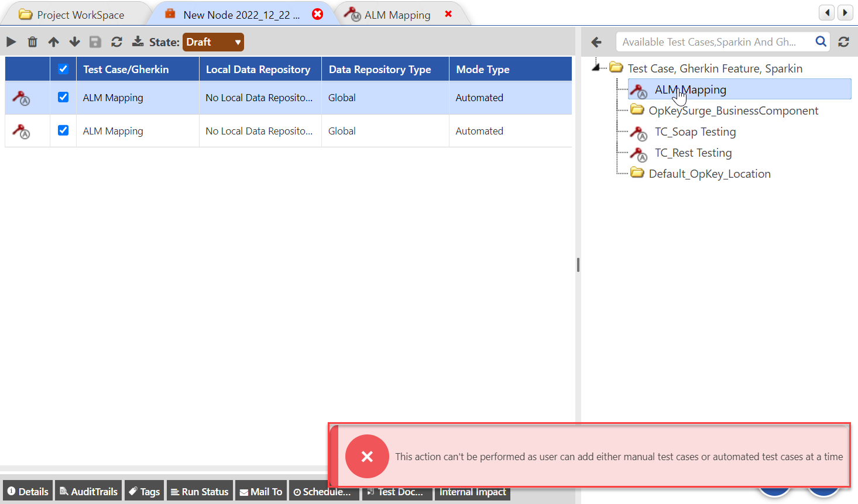Run the suite with the play icon

point(11,42)
